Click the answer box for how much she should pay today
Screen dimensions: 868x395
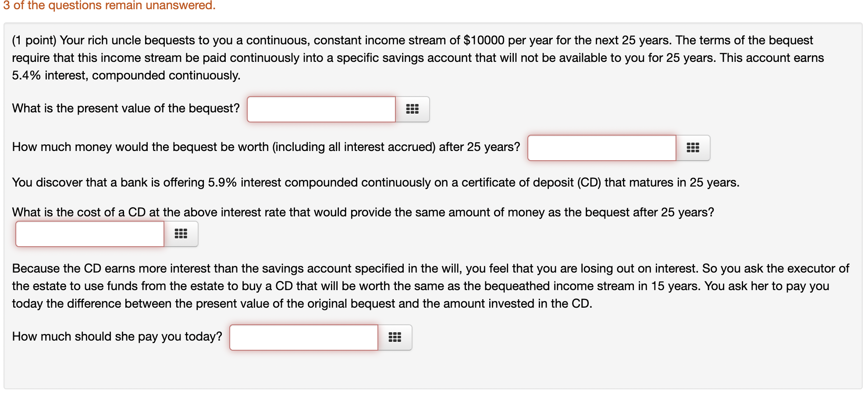pyautogui.click(x=303, y=337)
